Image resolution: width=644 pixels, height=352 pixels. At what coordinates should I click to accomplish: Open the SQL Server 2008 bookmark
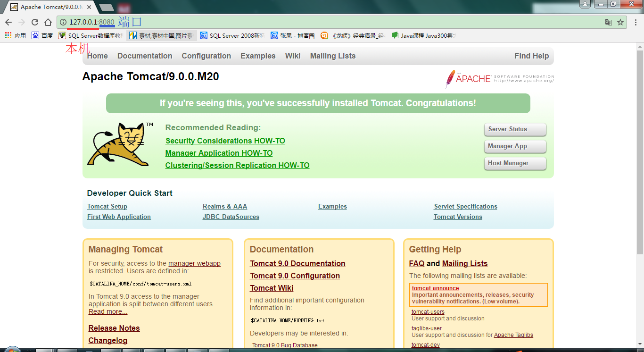232,35
